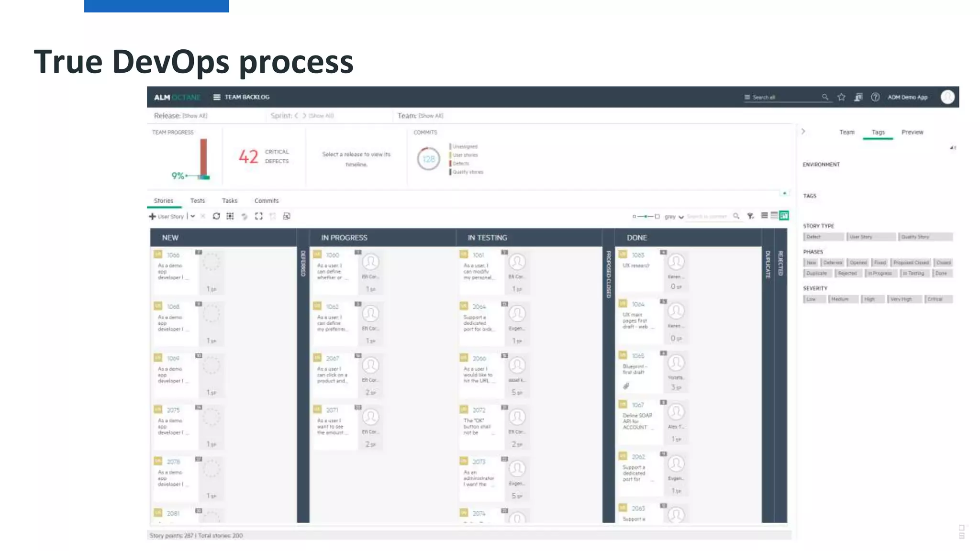980x551 pixels.
Task: Refresh the board with the refresh icon
Action: click(x=216, y=216)
